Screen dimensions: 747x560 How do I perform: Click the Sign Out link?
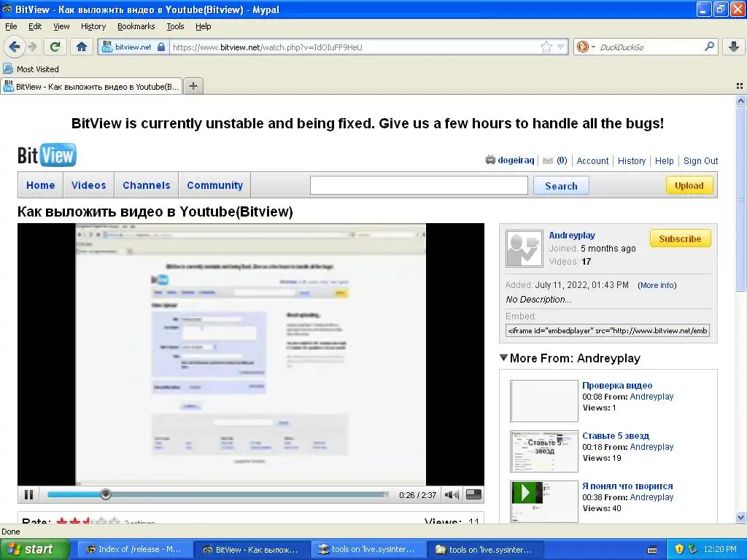[700, 161]
